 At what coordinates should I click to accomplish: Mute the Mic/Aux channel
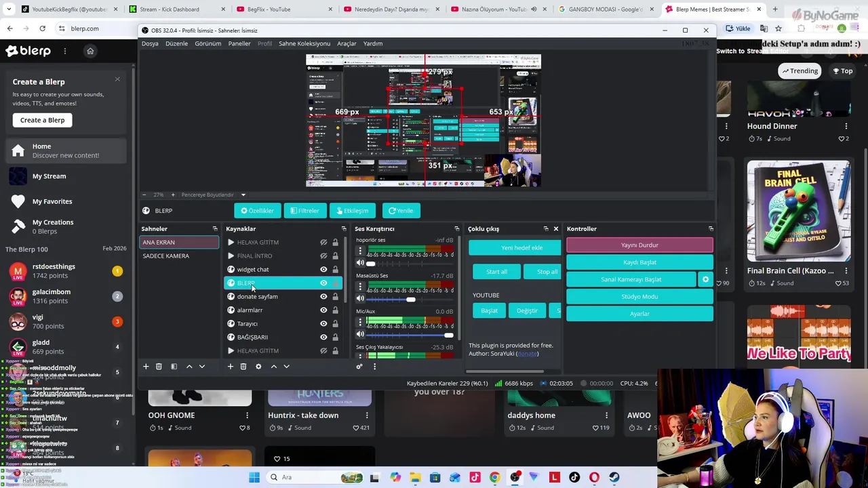click(360, 335)
